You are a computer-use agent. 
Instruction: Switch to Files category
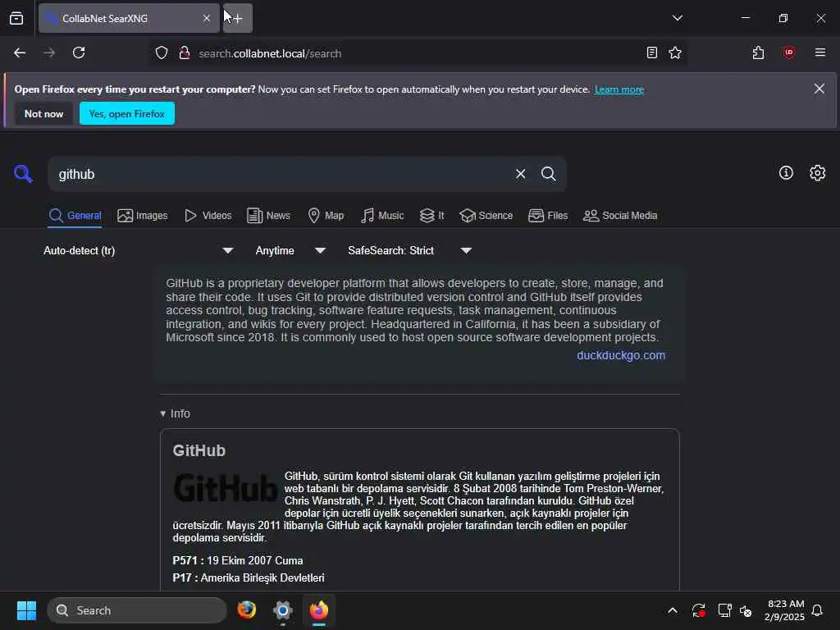tap(547, 216)
